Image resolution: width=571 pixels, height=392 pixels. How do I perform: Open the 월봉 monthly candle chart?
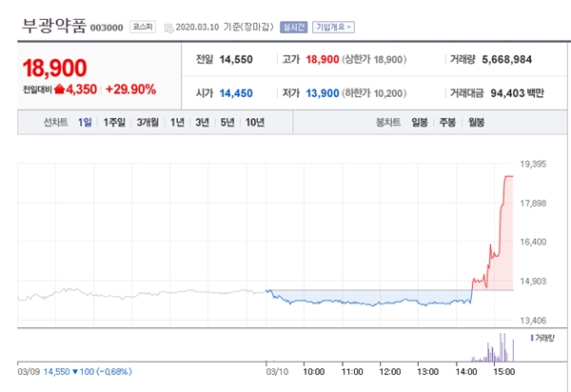tap(476, 123)
